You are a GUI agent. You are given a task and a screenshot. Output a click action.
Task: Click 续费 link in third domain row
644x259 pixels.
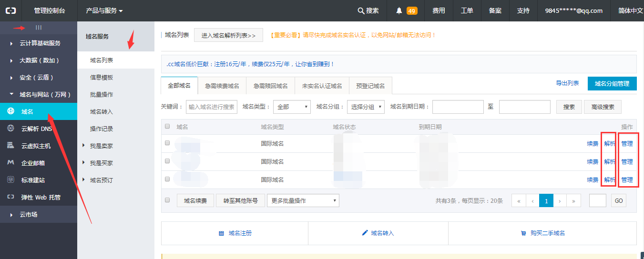(x=593, y=179)
